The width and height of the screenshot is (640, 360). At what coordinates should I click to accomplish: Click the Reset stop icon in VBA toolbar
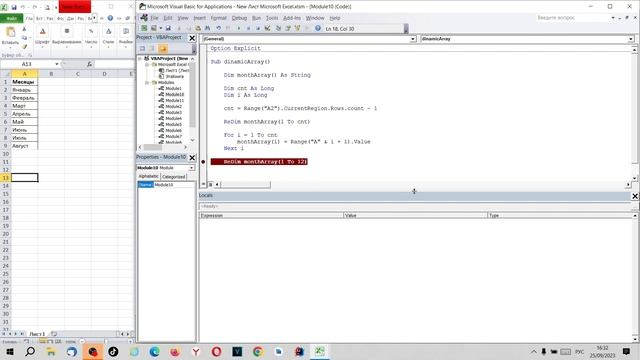[x=258, y=28]
